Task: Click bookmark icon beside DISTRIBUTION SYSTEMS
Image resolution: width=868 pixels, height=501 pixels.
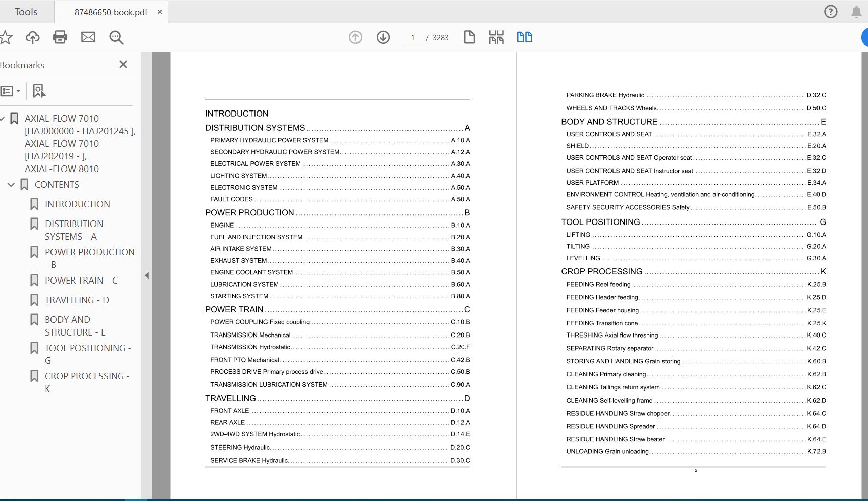Action: [x=34, y=224]
